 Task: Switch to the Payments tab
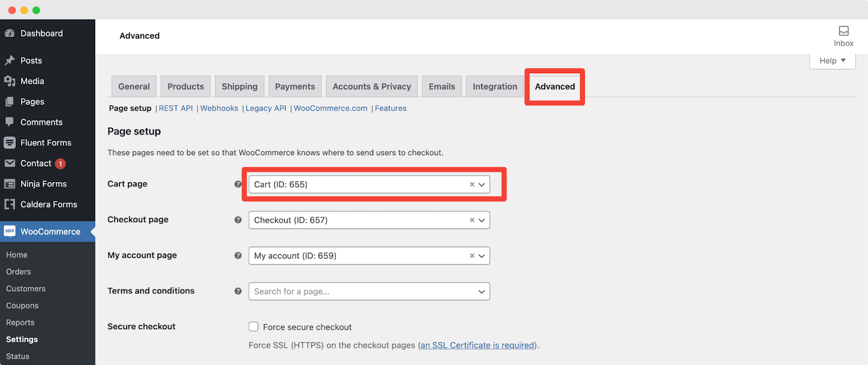pos(295,86)
